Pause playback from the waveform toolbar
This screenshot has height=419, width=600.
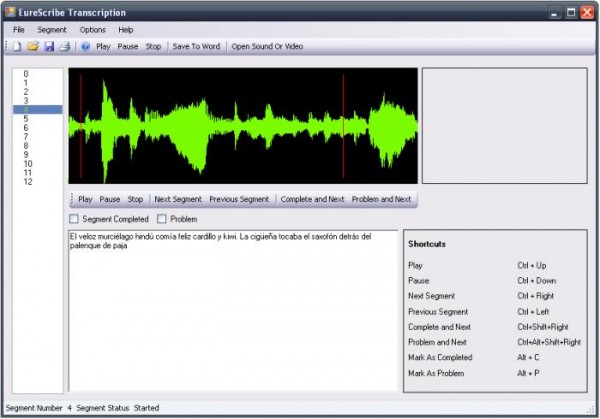pyautogui.click(x=110, y=199)
